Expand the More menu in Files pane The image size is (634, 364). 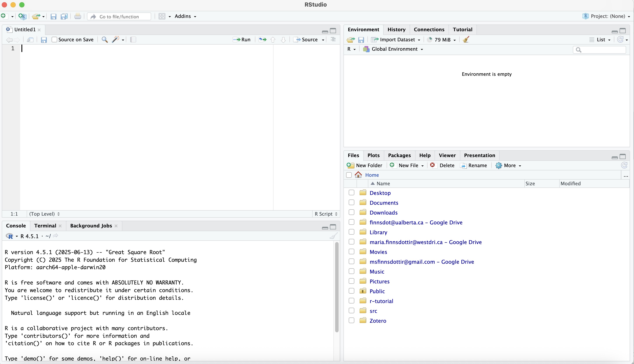click(x=508, y=165)
